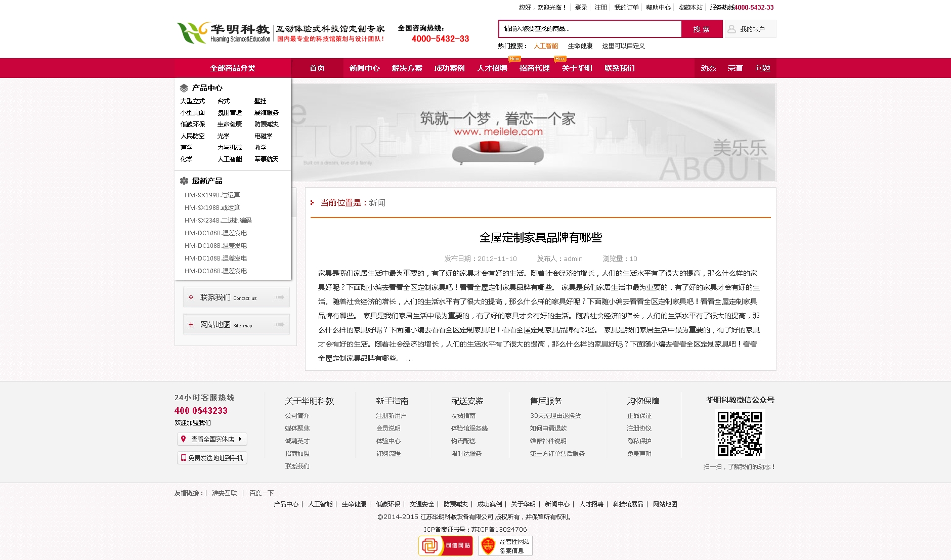951x560 pixels.
Task: Switch to the 动态 tab
Action: [x=708, y=68]
